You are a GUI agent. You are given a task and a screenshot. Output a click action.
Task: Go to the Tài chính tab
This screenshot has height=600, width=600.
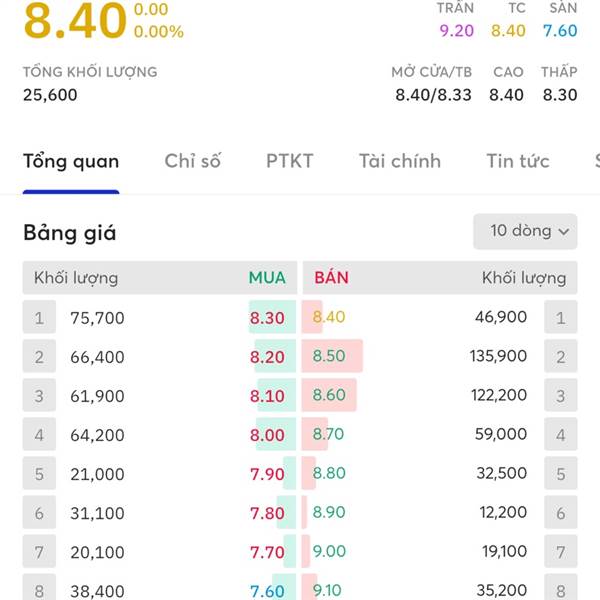(399, 161)
